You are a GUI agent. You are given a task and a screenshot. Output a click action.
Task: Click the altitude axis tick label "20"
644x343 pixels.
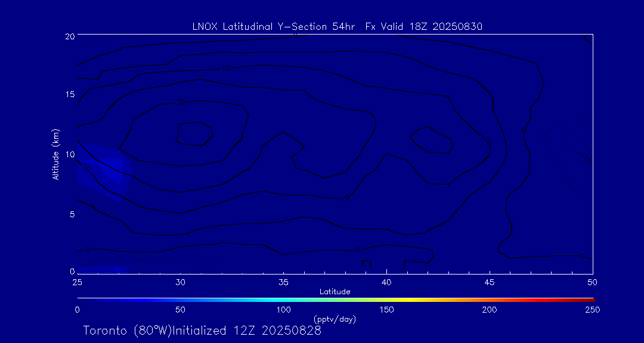pyautogui.click(x=70, y=36)
